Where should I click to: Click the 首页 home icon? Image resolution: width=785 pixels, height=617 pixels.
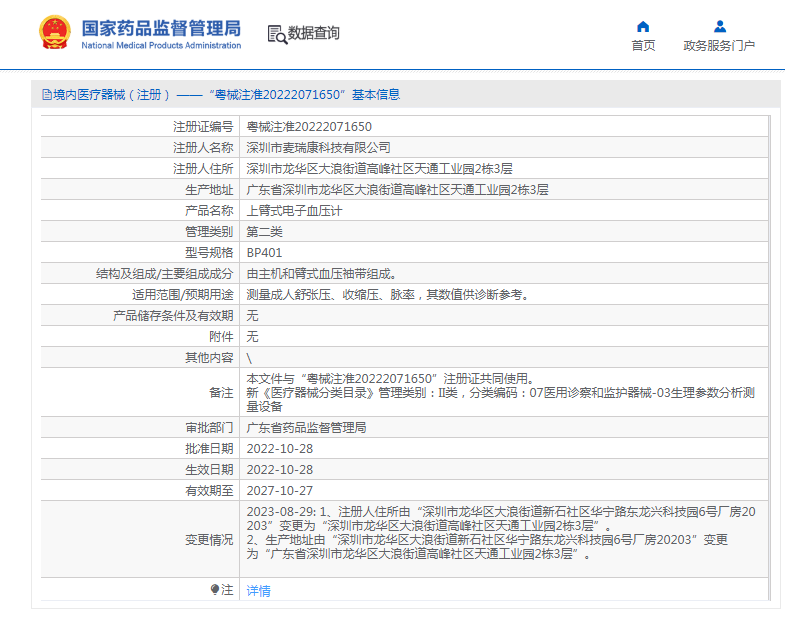tap(643, 27)
